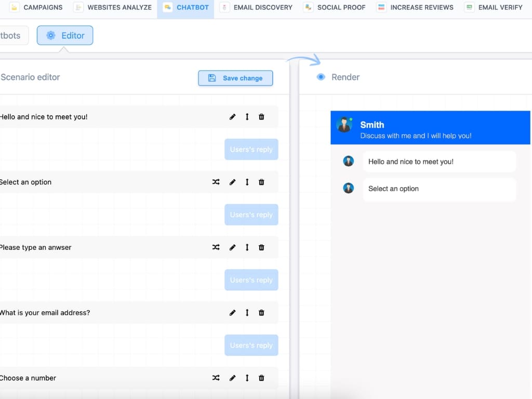Viewport: 532px width, 399px height.
Task: Open the Editor sub-tab
Action: coord(65,35)
